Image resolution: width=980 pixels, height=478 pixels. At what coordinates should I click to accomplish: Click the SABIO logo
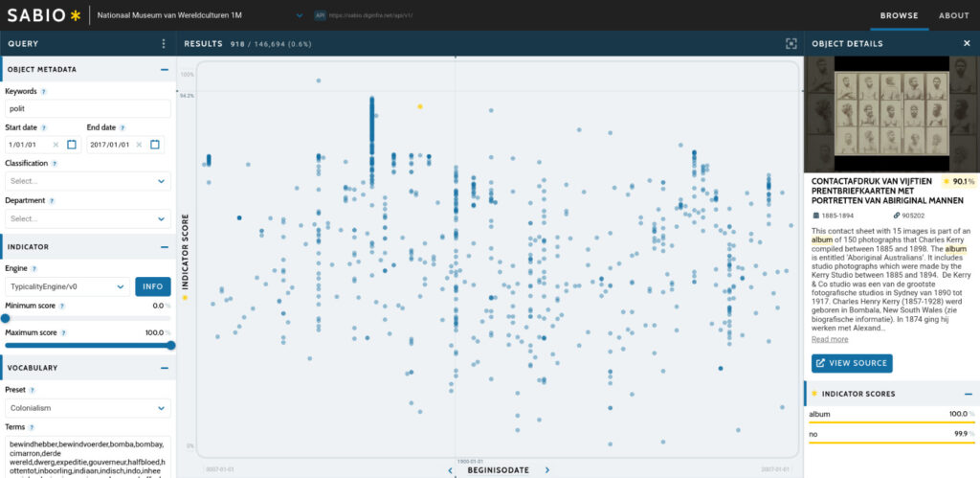44,15
